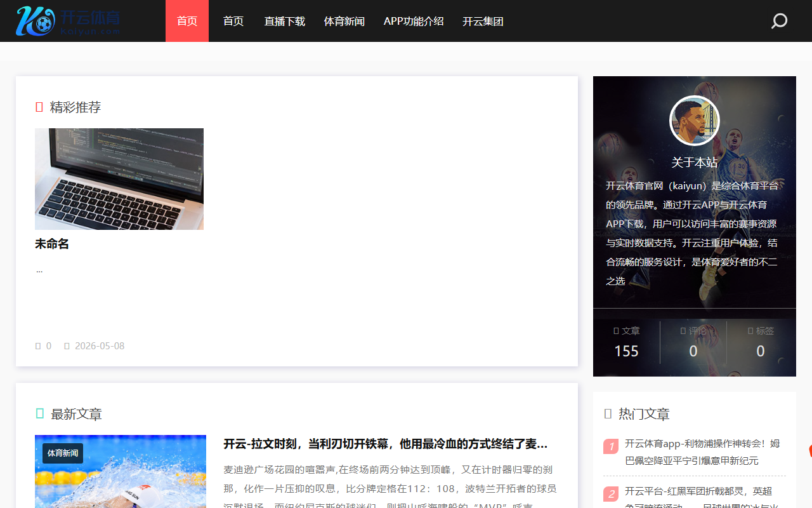The height and width of the screenshot is (508, 812).
Task: Open APP功能介绍 menu item
Action: click(x=414, y=21)
